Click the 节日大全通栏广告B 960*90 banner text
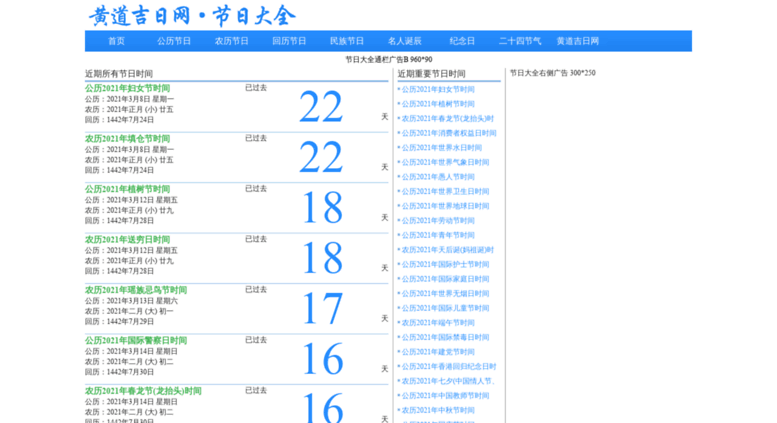The width and height of the screenshot is (777, 423). [x=388, y=59]
